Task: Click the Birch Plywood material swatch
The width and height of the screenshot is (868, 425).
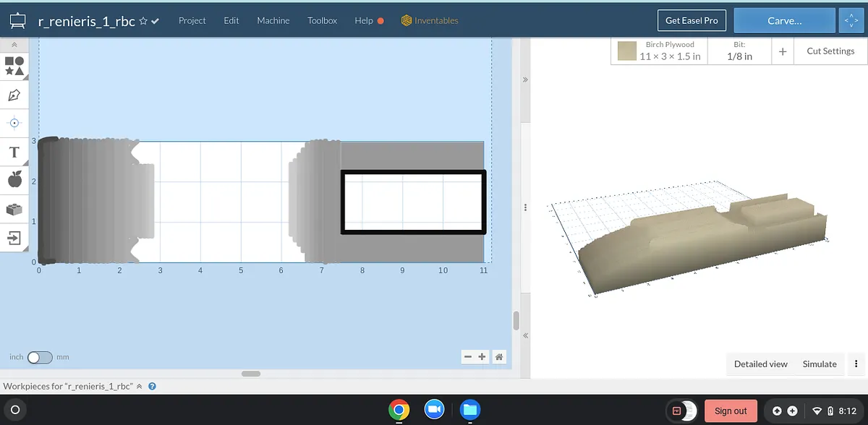Action: [x=626, y=51]
